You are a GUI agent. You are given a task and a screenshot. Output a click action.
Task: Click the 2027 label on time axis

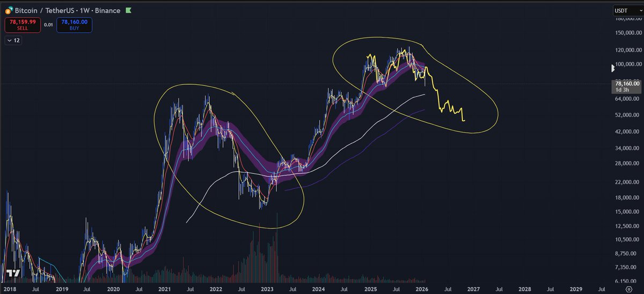472,289
